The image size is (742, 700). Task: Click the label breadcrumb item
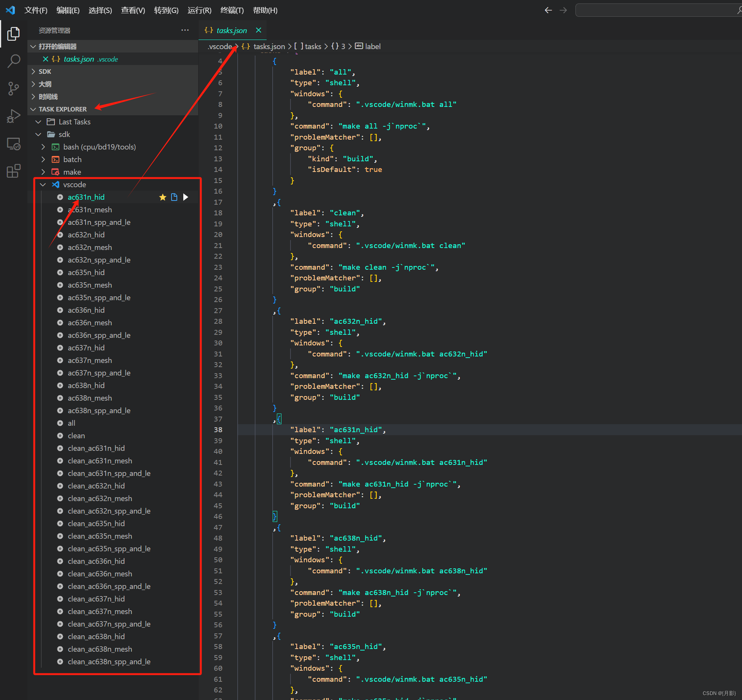(368, 46)
